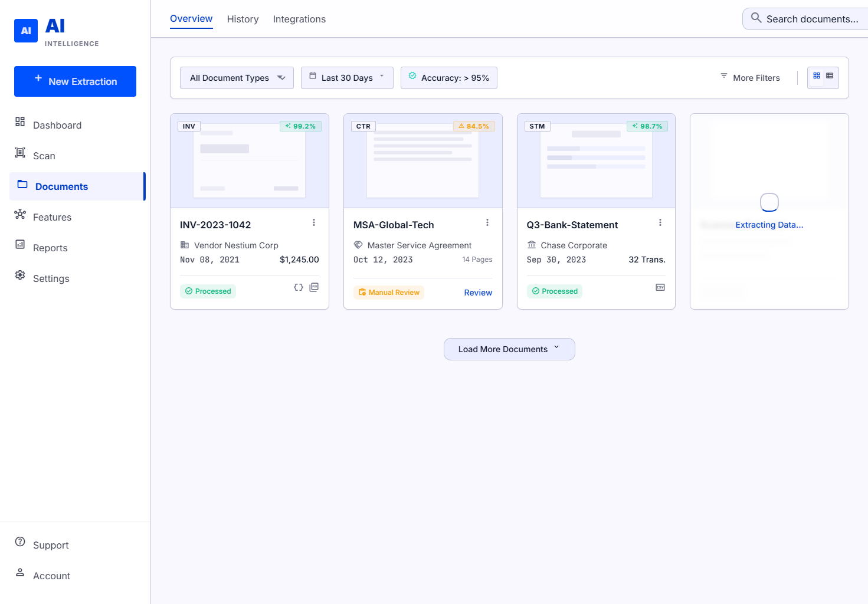This screenshot has height=604, width=868.
Task: Switch to the Overview tab
Action: pos(191,19)
